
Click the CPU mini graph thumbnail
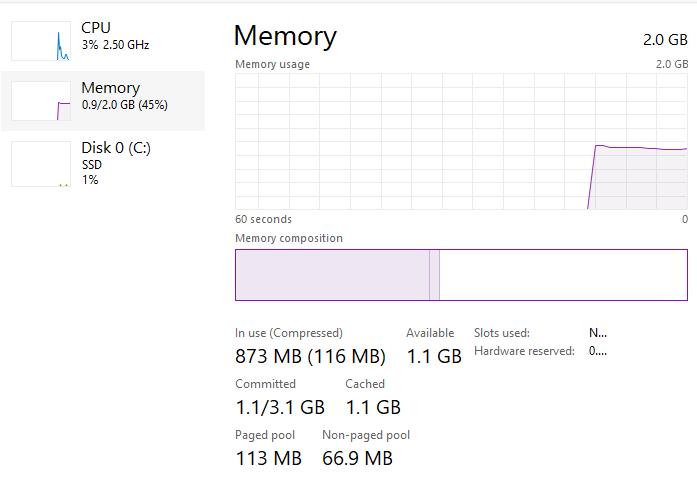(41, 40)
